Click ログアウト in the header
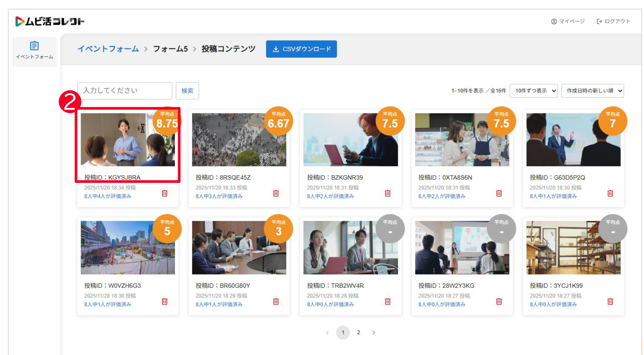 613,22
